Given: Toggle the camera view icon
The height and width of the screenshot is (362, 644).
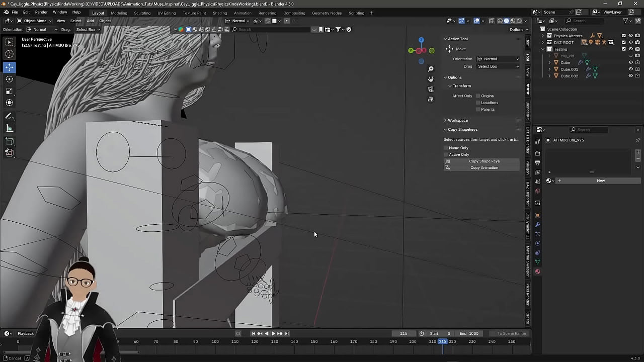Looking at the screenshot, I should 431,89.
